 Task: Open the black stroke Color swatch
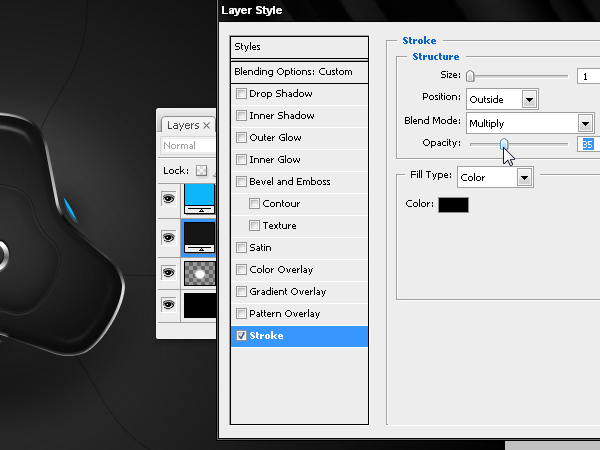(453, 205)
